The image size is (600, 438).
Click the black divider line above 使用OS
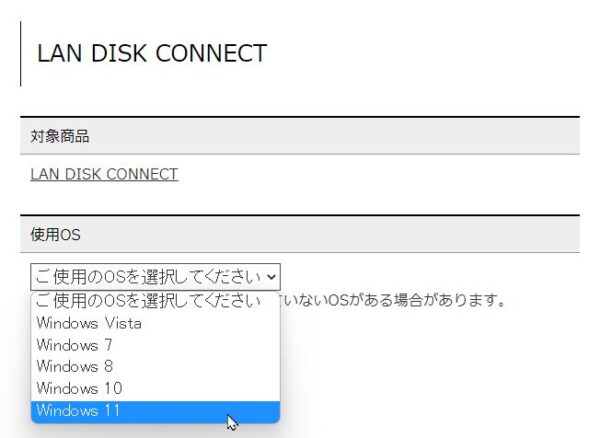[300, 215]
